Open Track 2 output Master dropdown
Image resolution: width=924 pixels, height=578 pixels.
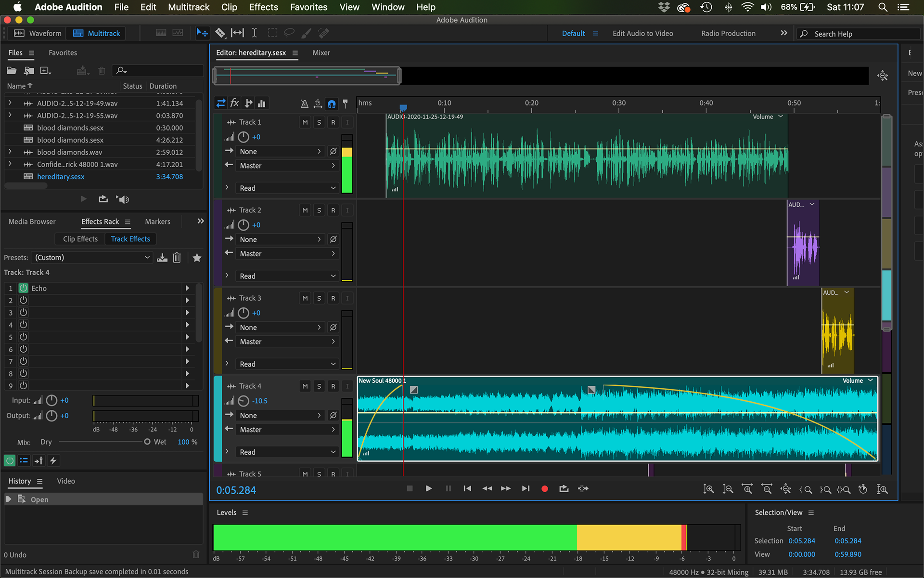(287, 254)
